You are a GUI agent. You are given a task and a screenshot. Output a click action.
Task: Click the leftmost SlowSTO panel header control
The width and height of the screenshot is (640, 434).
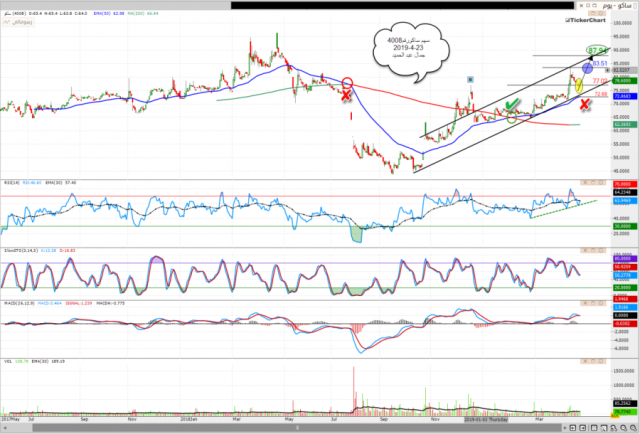[585, 250]
